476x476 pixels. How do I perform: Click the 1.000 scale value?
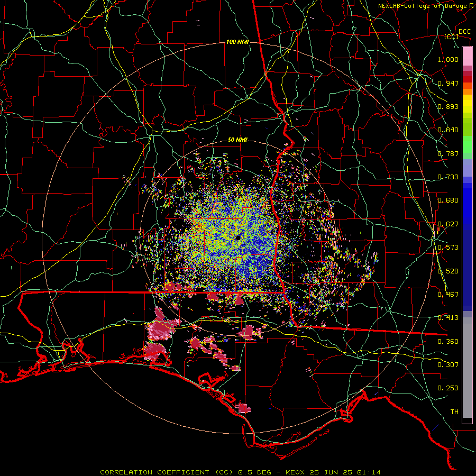pos(448,59)
